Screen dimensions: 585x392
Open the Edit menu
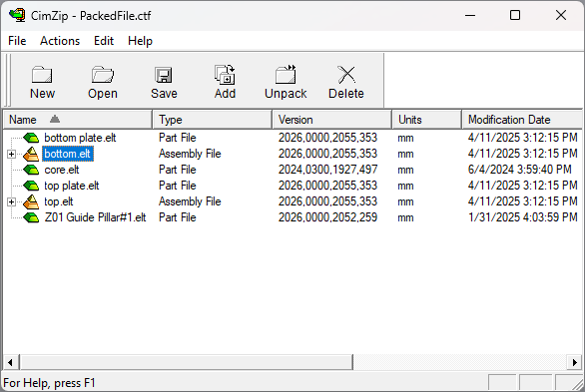tap(104, 41)
